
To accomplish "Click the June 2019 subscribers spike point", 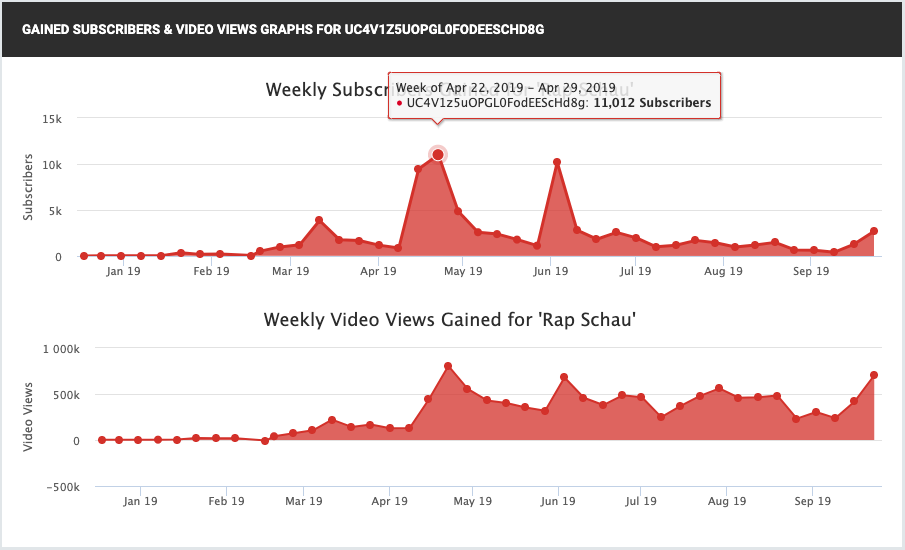I will click(x=557, y=162).
